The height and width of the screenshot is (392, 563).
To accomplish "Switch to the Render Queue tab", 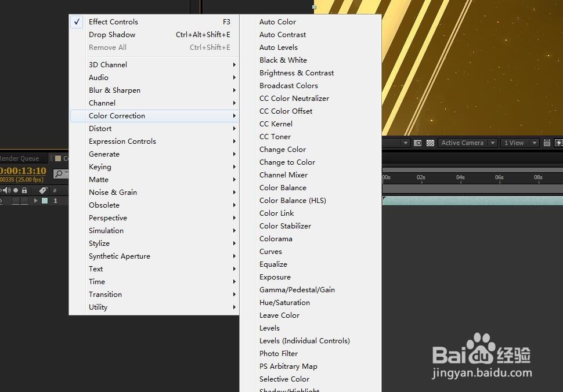I will [19, 158].
